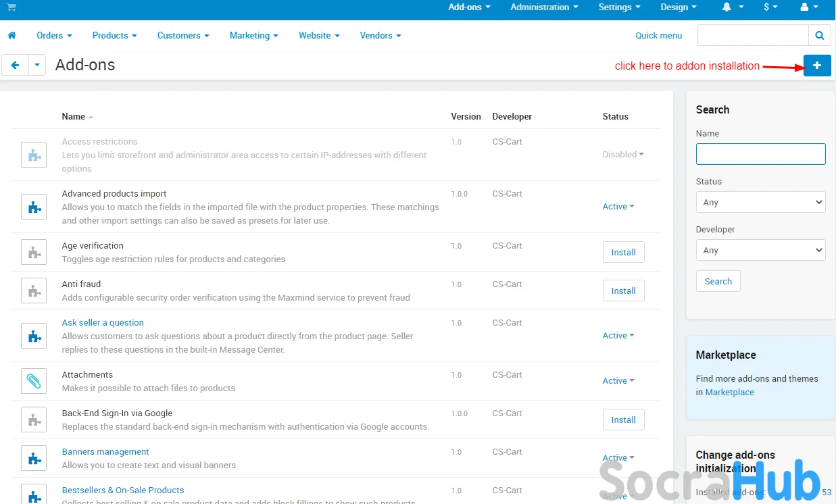The height and width of the screenshot is (504, 836).
Task: Click the Advanced products import puzzle icon
Action: click(x=34, y=207)
